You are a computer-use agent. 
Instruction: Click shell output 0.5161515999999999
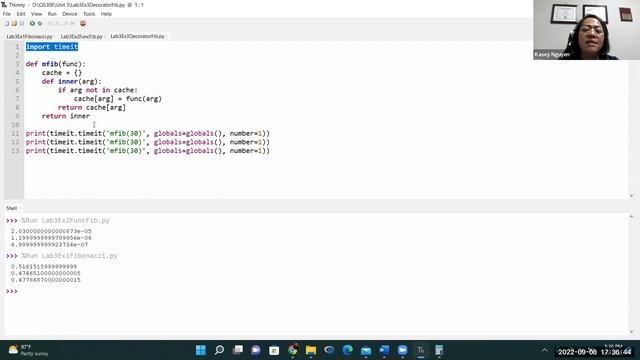(x=44, y=267)
